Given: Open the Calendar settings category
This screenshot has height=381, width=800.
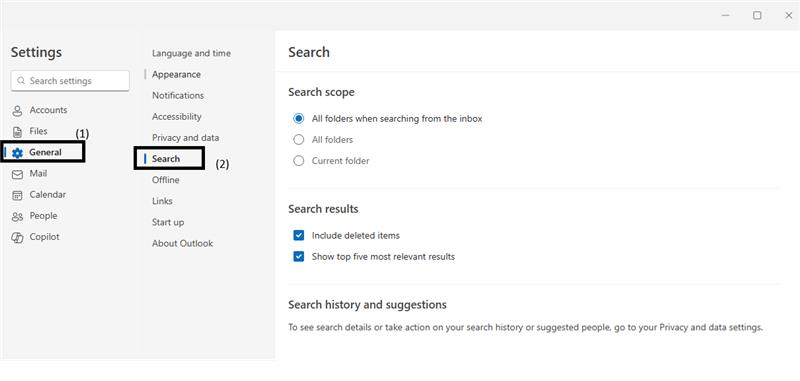Looking at the screenshot, I should click(x=47, y=195).
